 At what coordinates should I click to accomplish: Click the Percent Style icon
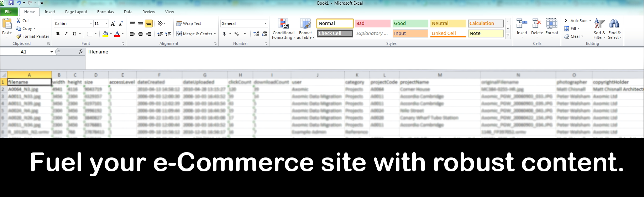tap(236, 34)
